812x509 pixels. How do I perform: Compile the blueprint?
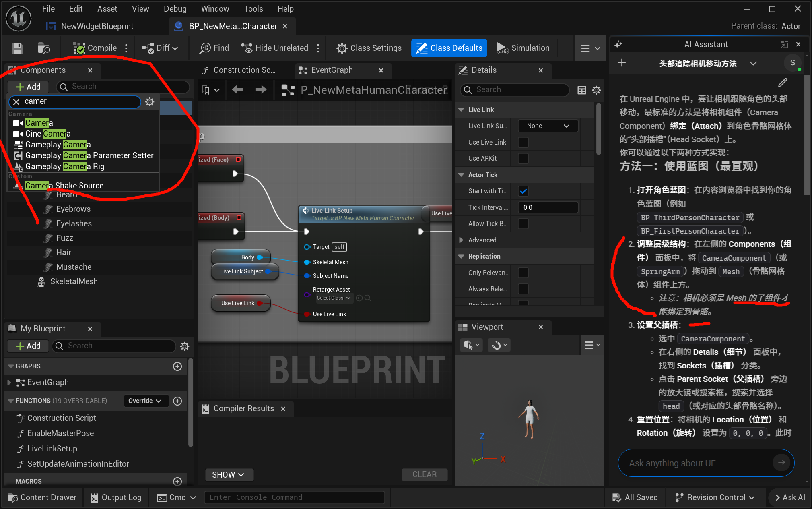tap(95, 48)
